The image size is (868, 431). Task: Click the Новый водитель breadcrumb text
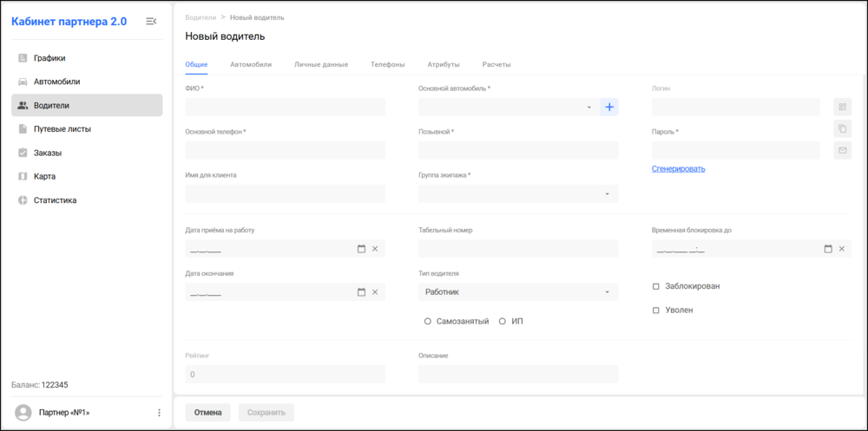(258, 17)
